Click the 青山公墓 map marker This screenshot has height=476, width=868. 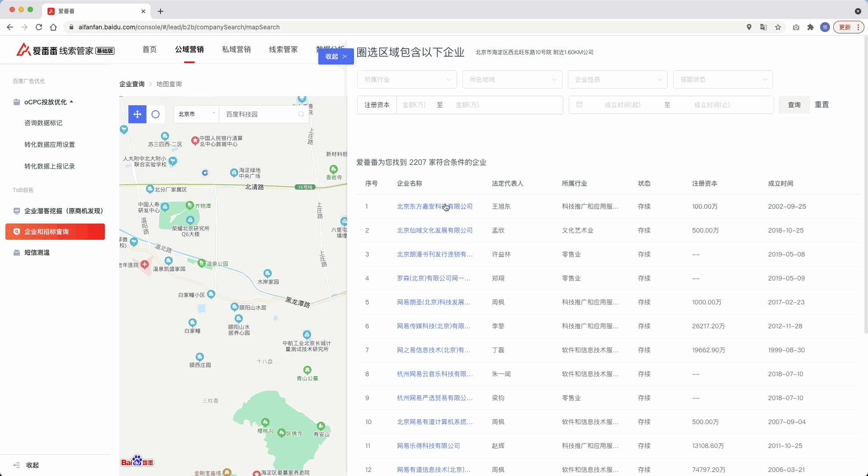307,370
